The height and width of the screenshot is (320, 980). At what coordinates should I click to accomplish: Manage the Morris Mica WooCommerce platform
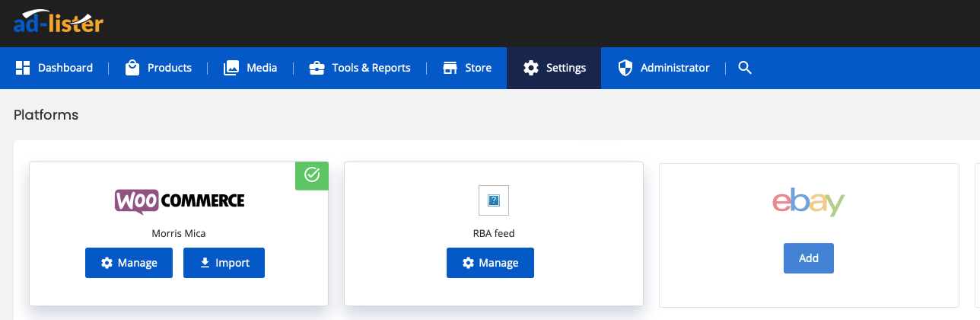point(129,263)
